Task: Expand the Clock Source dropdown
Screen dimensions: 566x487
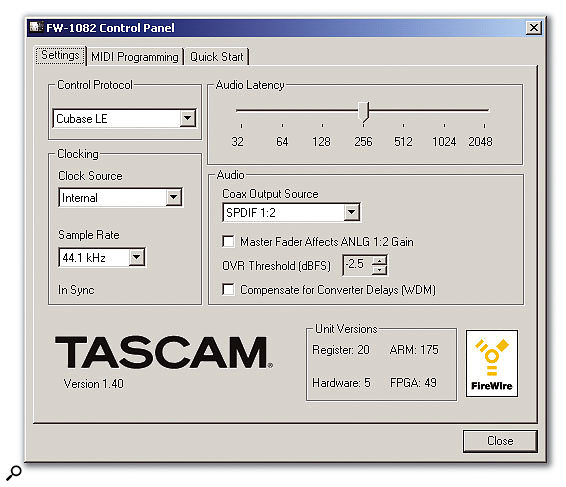Action: [x=174, y=197]
